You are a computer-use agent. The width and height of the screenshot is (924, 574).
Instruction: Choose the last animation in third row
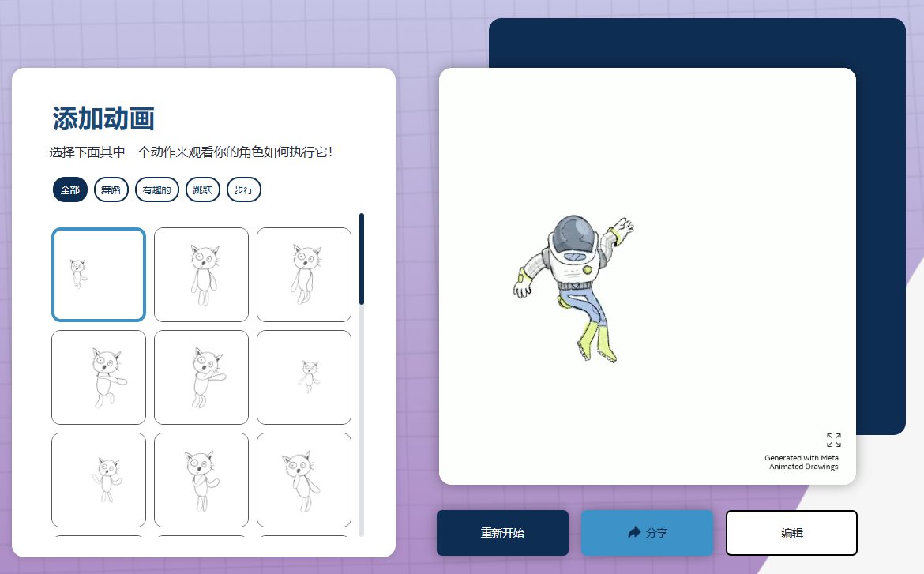pyautogui.click(x=304, y=480)
